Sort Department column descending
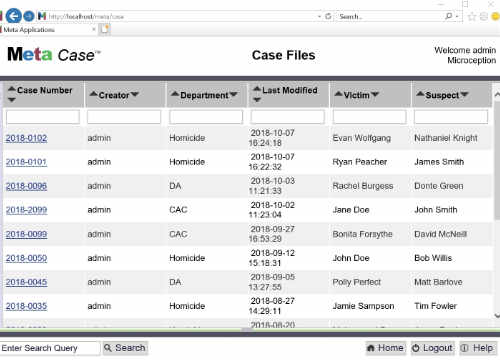Image resolution: width=500 pixels, height=360 pixels. tap(233, 94)
